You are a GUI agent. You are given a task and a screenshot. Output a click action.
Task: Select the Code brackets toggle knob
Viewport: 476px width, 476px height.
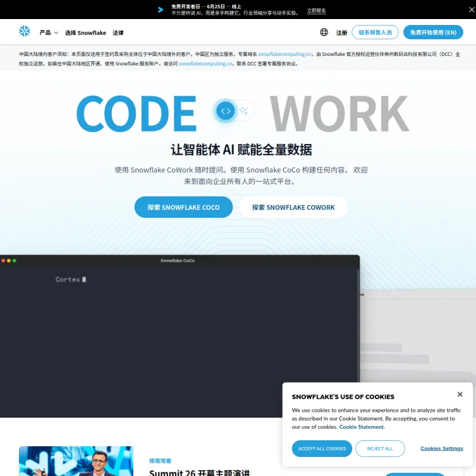226,111
